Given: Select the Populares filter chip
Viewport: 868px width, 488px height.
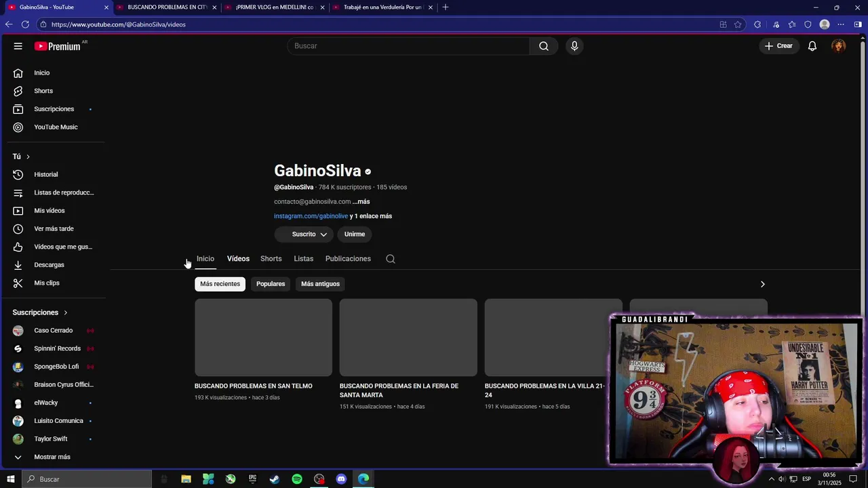Looking at the screenshot, I should click(271, 284).
